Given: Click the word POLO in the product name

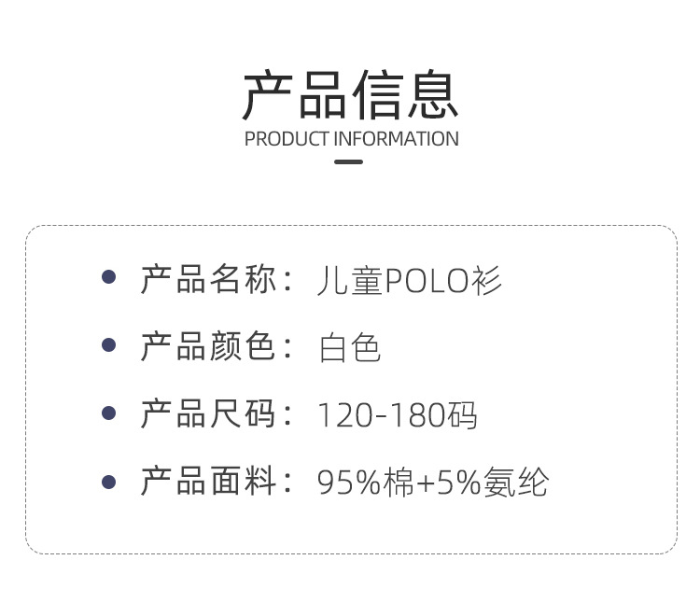Looking at the screenshot, I should (426, 279).
